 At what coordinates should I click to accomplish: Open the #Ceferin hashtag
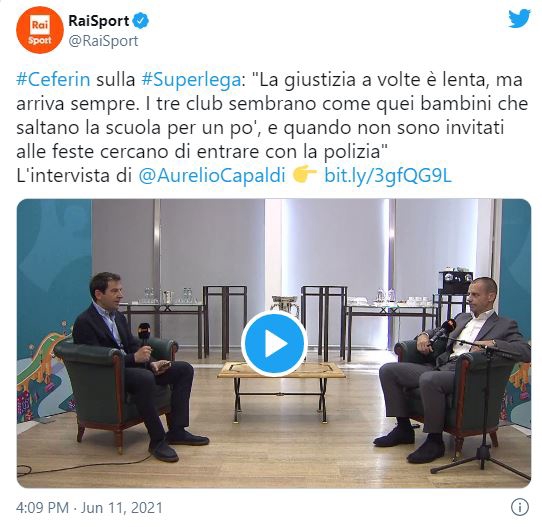(53, 79)
